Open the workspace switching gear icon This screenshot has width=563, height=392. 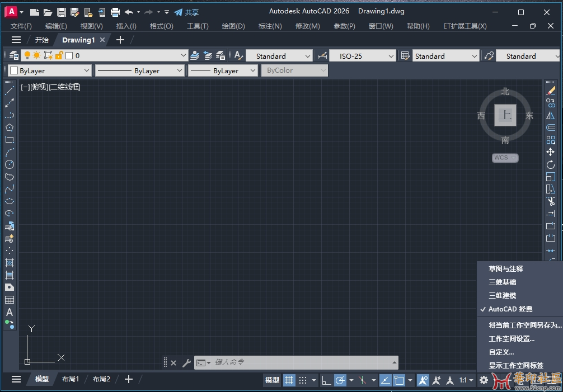coord(484,380)
